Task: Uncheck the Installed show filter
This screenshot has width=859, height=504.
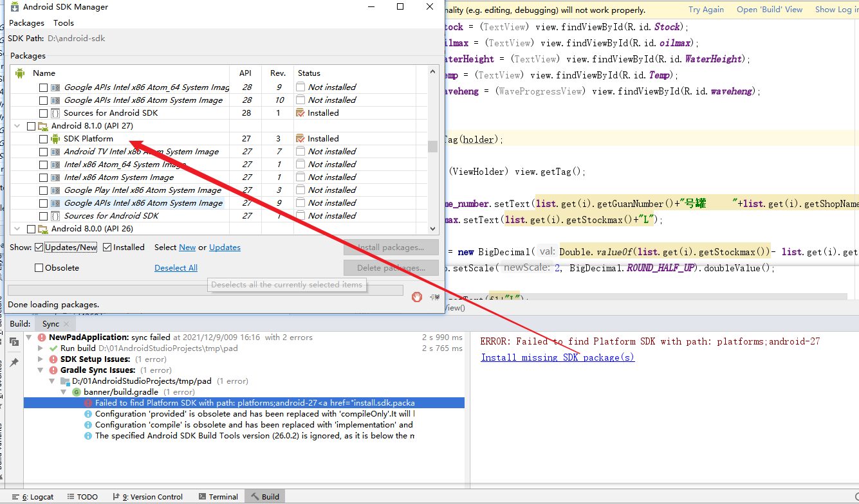Action: click(x=107, y=248)
